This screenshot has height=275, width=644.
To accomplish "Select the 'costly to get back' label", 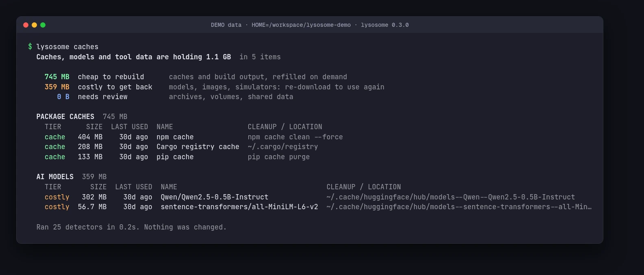I will pos(115,87).
